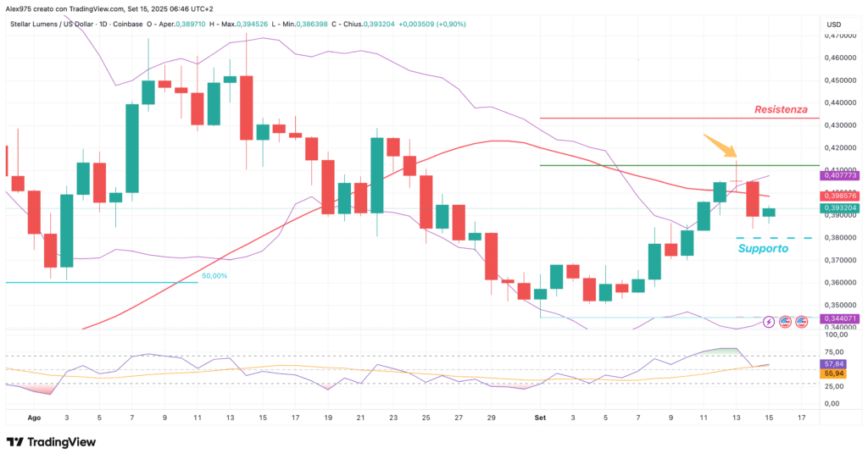Click the RSI average label 55,94
Viewport: 868px width, 459px height.
[834, 373]
